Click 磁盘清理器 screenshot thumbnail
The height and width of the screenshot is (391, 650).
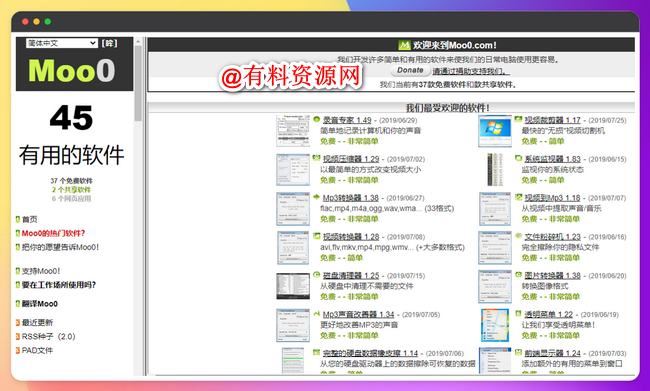tap(293, 286)
